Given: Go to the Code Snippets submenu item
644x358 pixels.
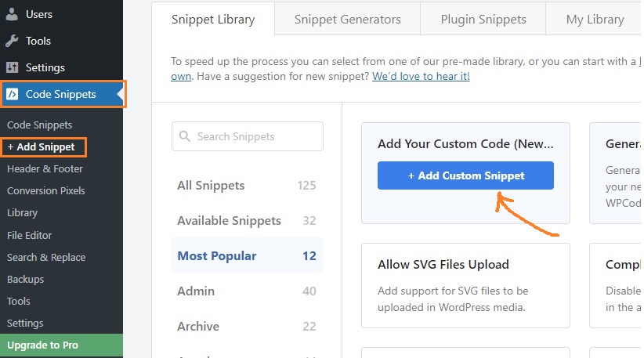Looking at the screenshot, I should coord(39,125).
